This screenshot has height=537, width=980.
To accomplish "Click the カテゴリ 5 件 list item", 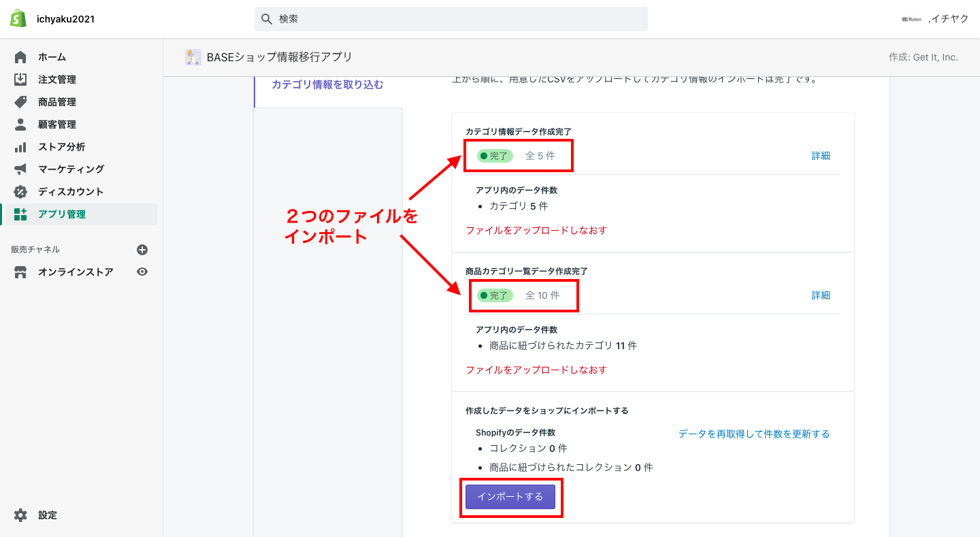I will click(519, 206).
